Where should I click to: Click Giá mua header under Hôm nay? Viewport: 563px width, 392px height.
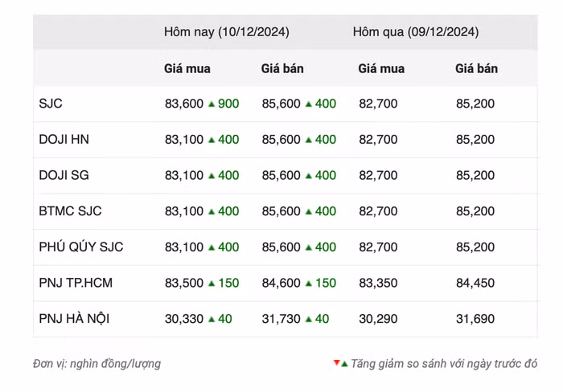pyautogui.click(x=187, y=68)
